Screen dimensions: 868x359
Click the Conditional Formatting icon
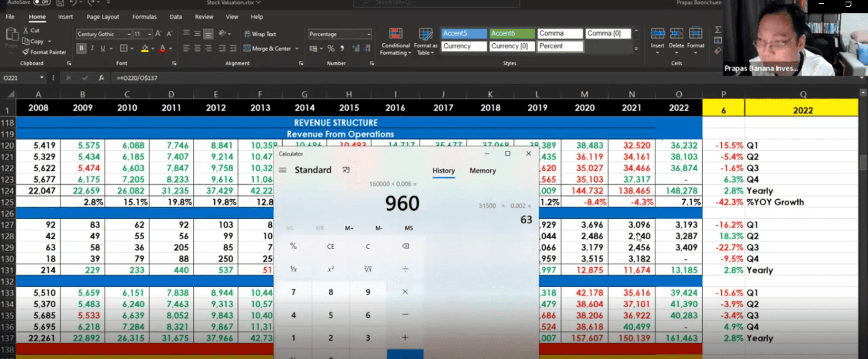click(x=395, y=34)
